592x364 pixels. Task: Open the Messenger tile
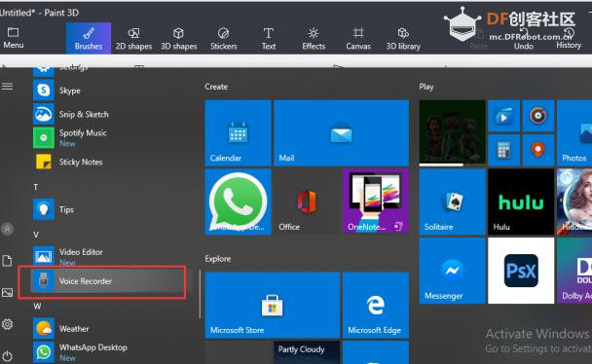pyautogui.click(x=453, y=271)
